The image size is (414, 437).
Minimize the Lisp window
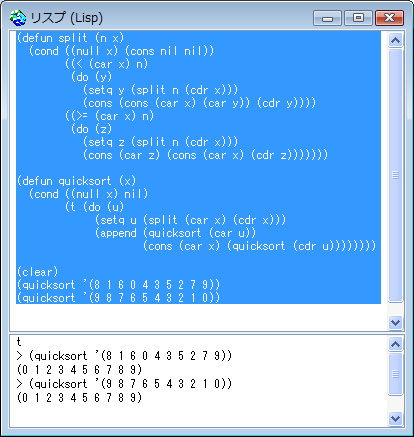[327, 18]
